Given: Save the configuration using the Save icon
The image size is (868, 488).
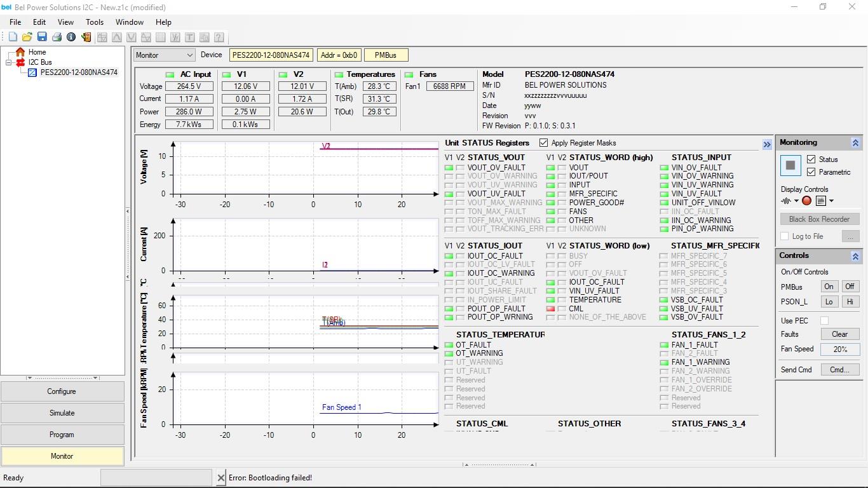Looking at the screenshot, I should coord(42,36).
